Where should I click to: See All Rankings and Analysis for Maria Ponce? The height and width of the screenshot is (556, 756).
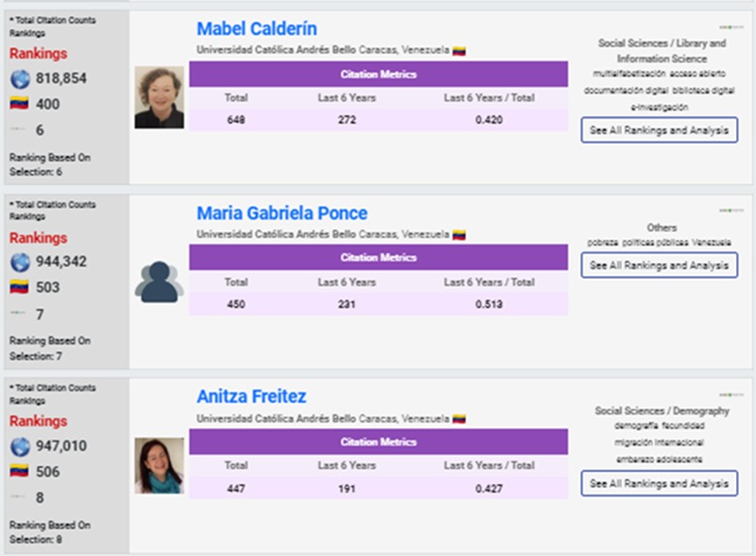tap(659, 266)
